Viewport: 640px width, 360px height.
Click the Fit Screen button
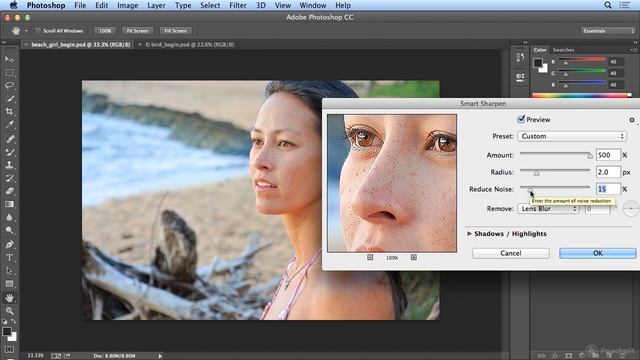[x=138, y=31]
